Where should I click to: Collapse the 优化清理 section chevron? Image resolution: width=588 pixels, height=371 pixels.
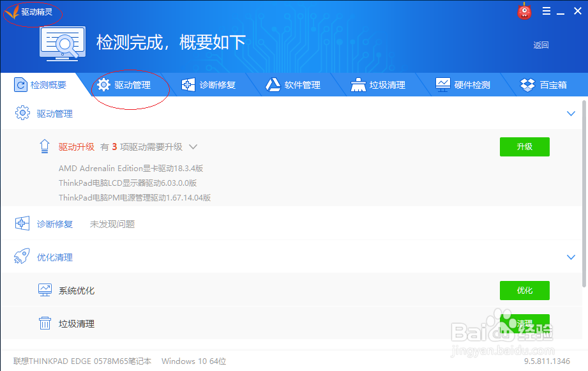[571, 257]
